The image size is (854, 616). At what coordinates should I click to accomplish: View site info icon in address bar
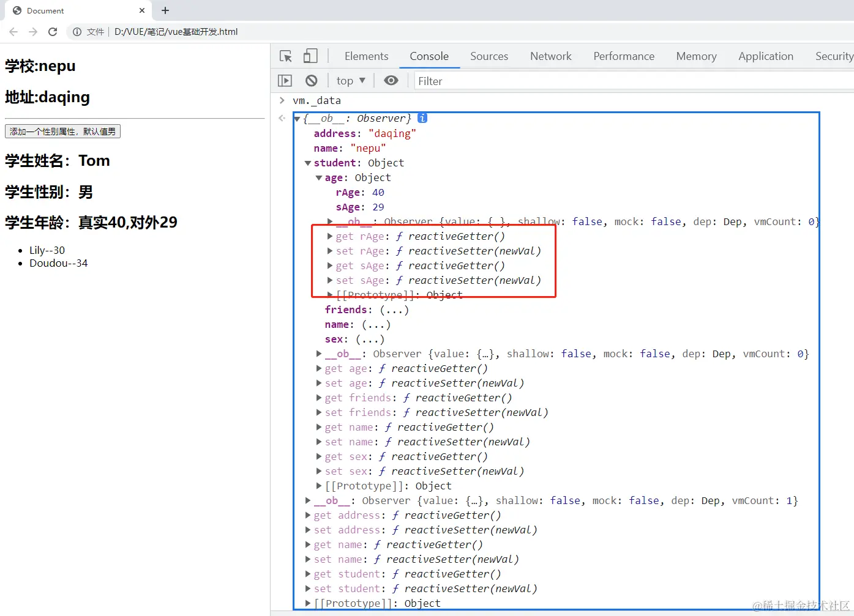click(77, 32)
